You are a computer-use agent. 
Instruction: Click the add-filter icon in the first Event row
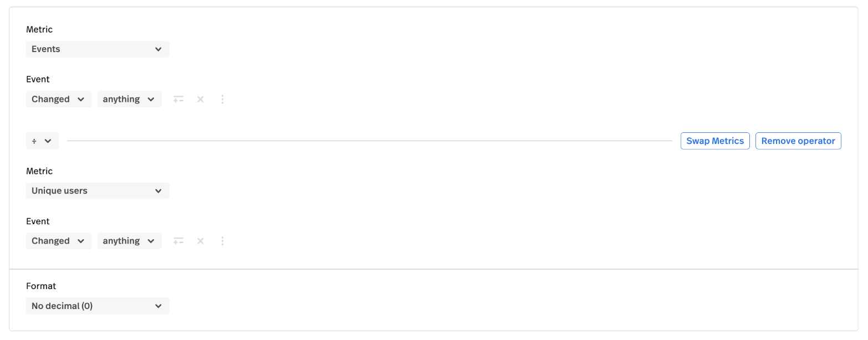(178, 100)
